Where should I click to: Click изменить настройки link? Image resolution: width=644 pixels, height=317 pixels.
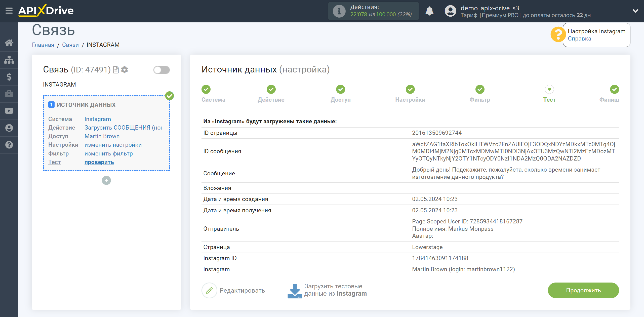click(x=113, y=145)
